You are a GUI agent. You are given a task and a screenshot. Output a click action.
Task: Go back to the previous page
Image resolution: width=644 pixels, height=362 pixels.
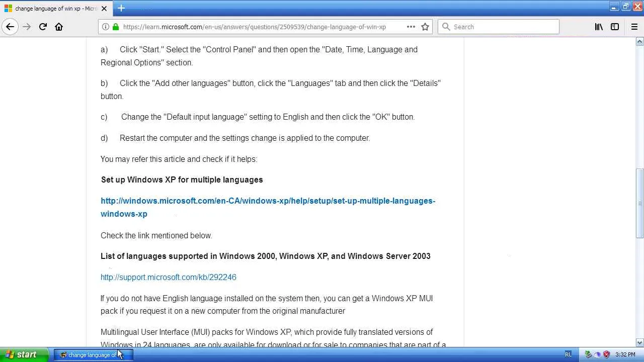[x=10, y=27]
